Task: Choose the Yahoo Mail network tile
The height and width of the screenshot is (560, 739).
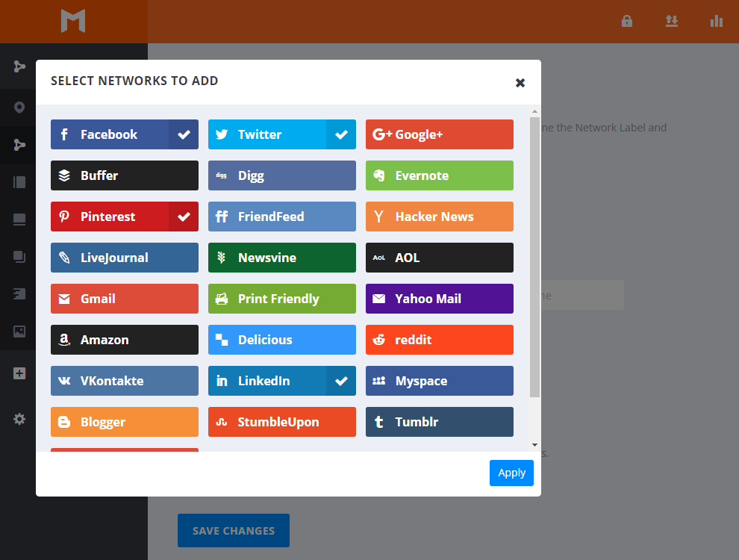Action: coord(439,299)
